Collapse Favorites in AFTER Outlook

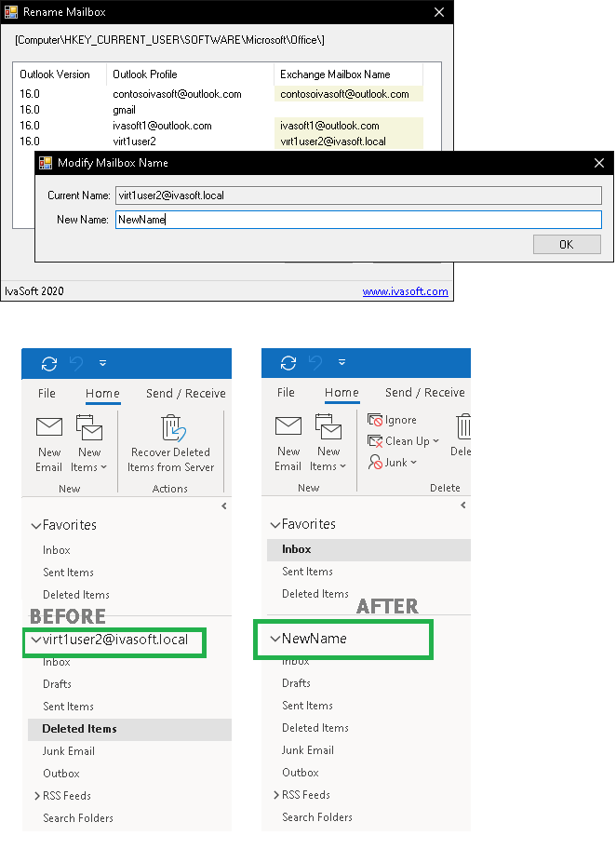tap(275, 524)
